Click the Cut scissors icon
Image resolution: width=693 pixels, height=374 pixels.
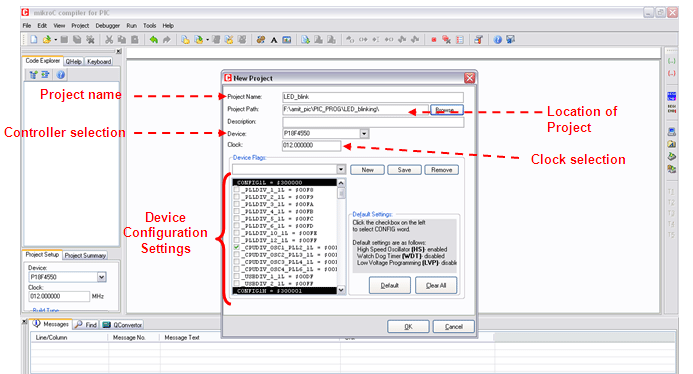(109, 39)
